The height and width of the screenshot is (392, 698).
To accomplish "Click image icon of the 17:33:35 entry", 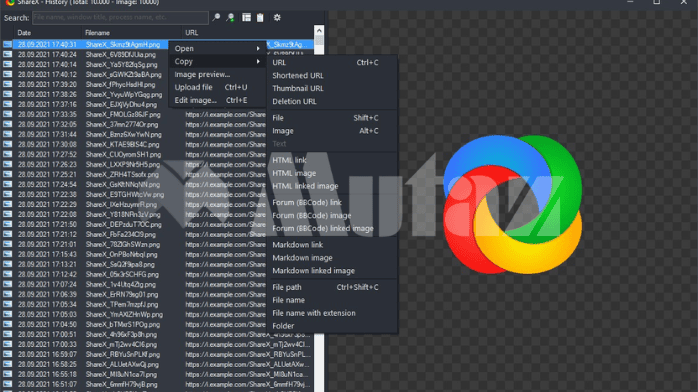I will (x=8, y=114).
